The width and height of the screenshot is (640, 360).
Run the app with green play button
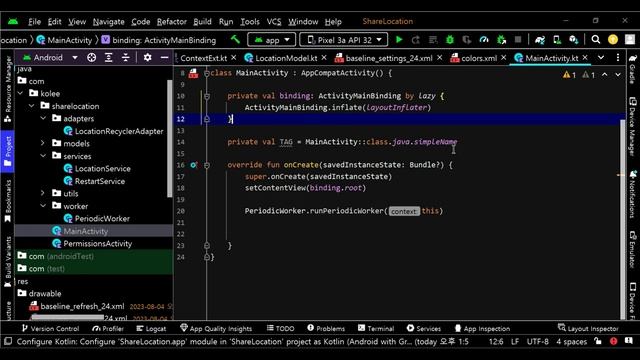tap(399, 40)
